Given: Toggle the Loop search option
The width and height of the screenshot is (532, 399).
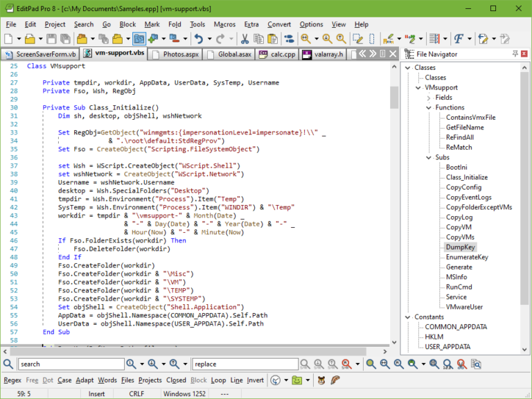Looking at the screenshot, I should pyautogui.click(x=218, y=380).
